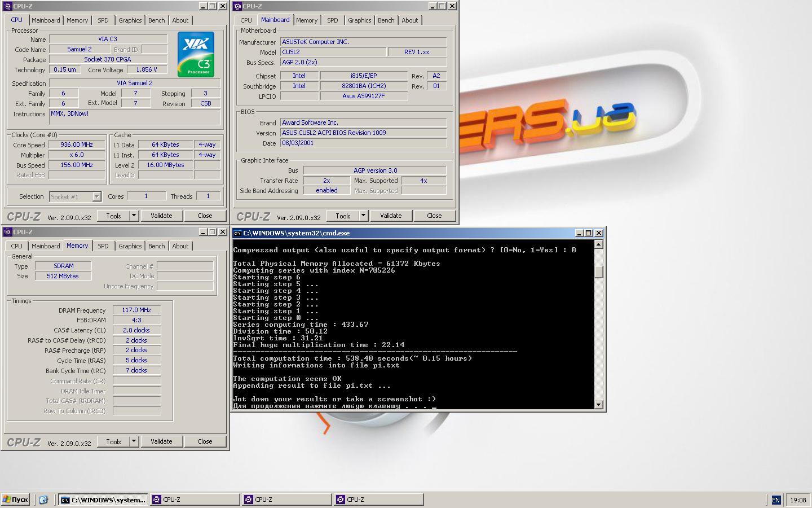Switch to the Mainboard tab in the CPU window

tap(46, 20)
